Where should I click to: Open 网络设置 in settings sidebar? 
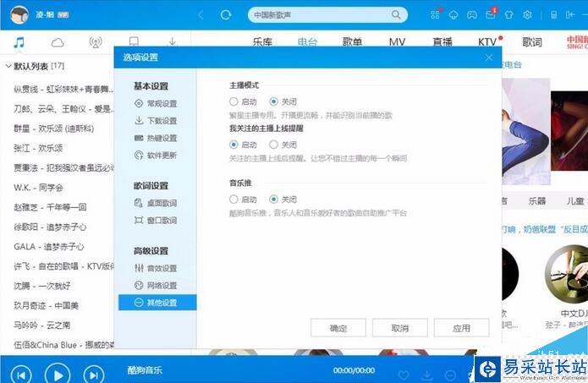pyautogui.click(x=156, y=286)
